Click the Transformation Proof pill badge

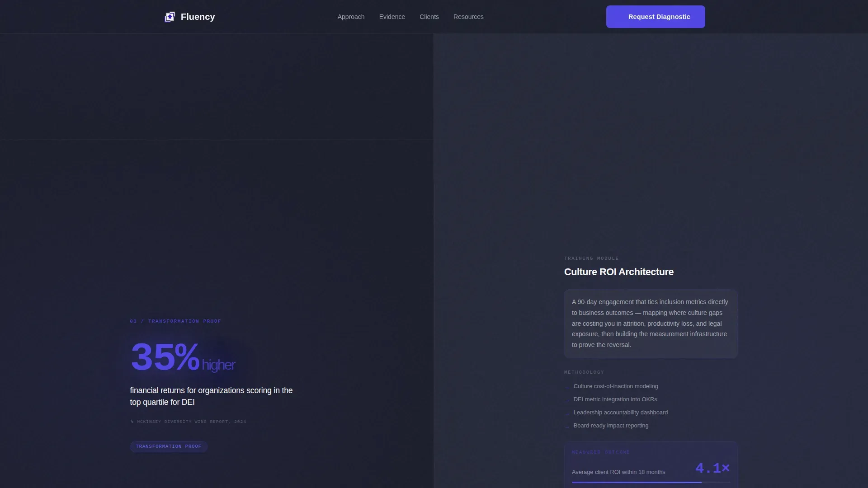(x=169, y=446)
